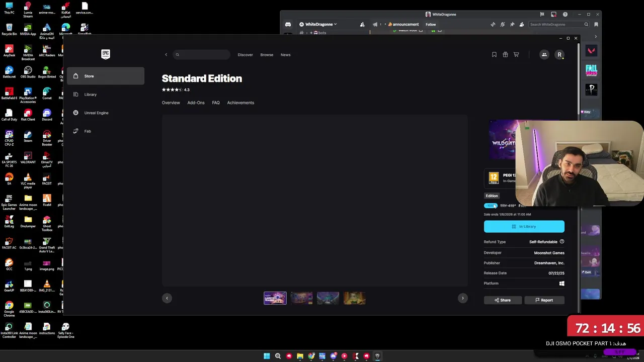Open OBS Studio desktop shortcut

pos(28,72)
